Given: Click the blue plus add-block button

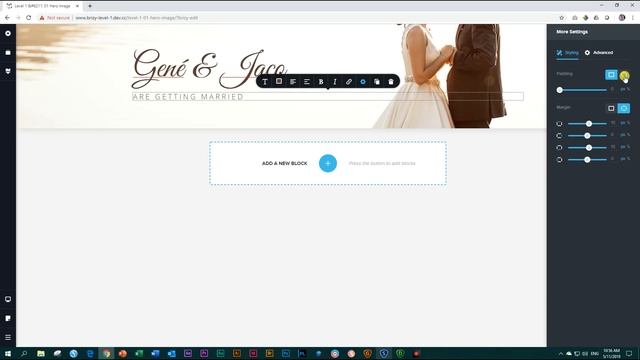Looking at the screenshot, I should click(x=328, y=163).
